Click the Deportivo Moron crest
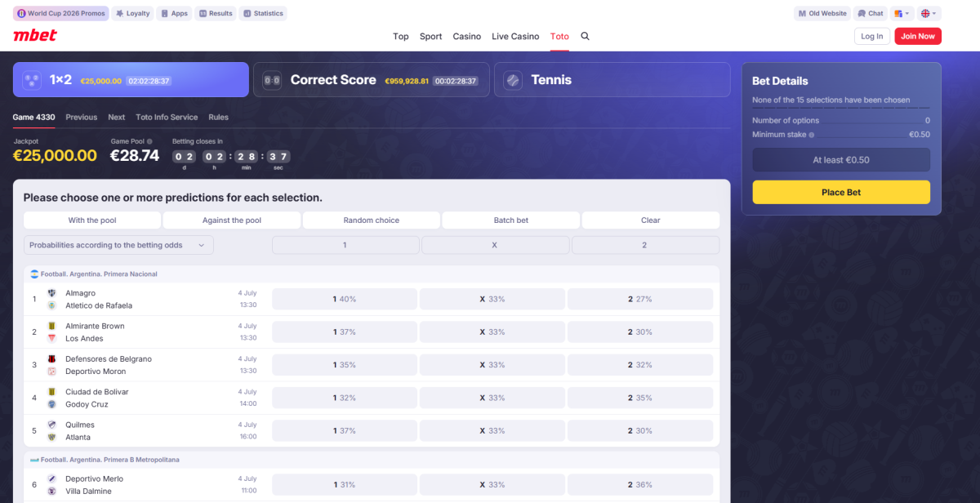 click(51, 372)
